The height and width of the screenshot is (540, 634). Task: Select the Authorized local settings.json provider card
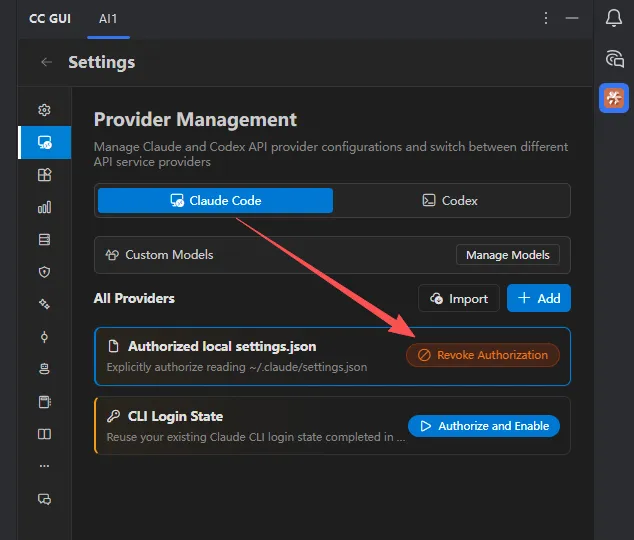(332, 356)
